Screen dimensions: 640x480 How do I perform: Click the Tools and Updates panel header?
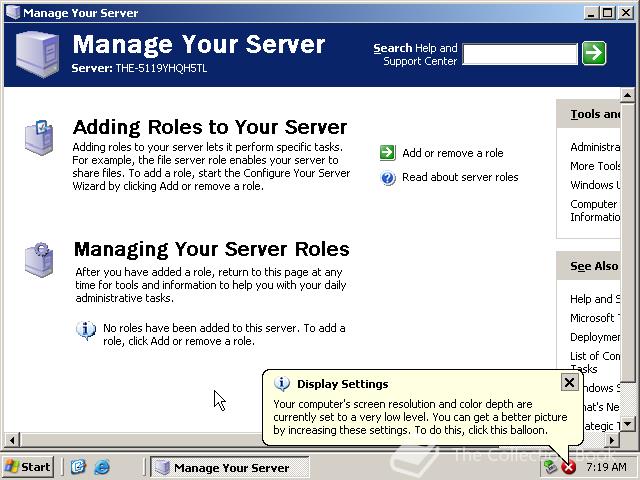click(x=589, y=114)
